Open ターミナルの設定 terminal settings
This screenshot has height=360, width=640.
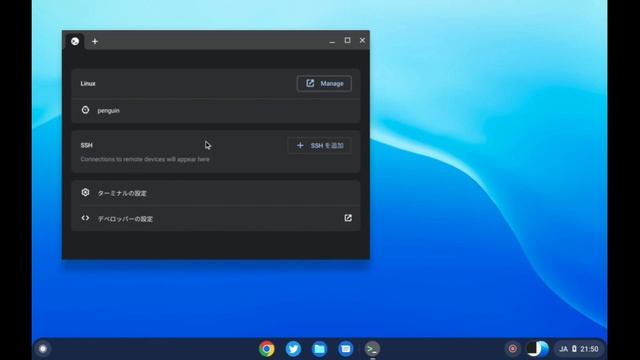(216, 193)
